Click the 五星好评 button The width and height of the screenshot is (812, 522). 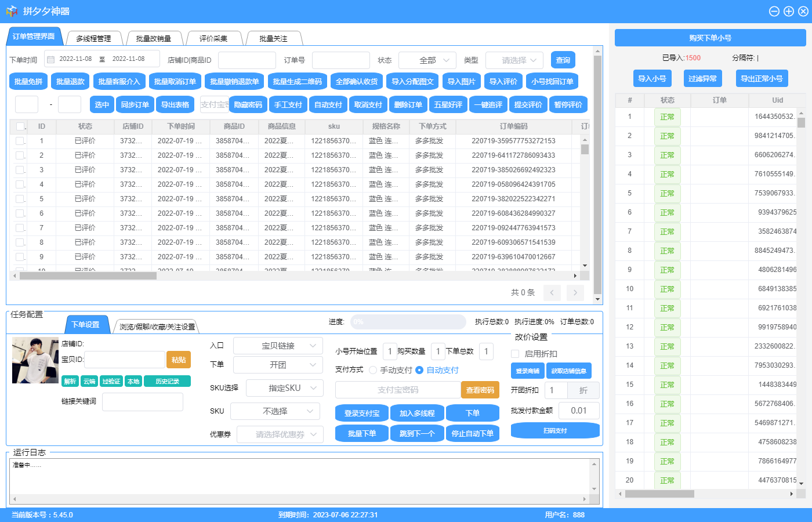click(x=448, y=105)
